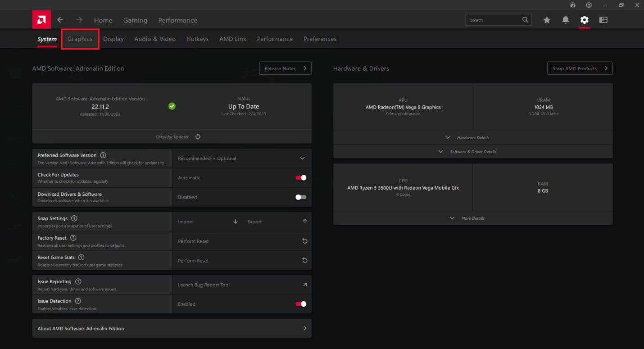Click the RAM 8 GB value

pyautogui.click(x=543, y=191)
